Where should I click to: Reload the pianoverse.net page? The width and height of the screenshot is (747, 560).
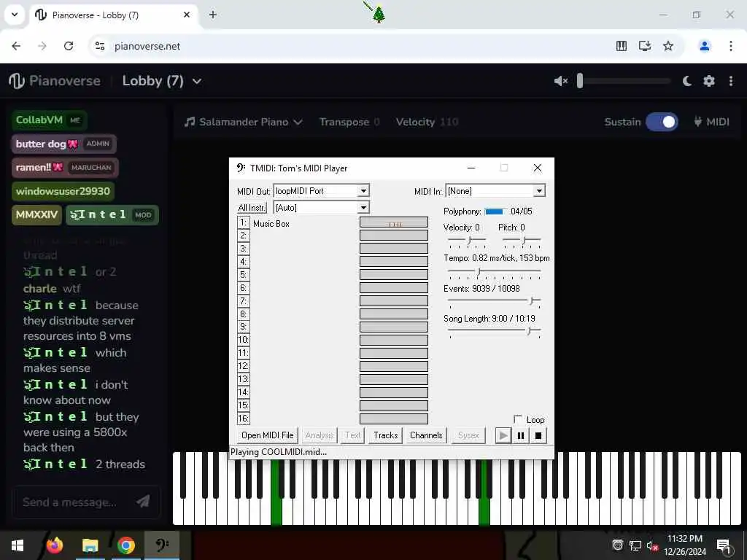[x=69, y=46]
